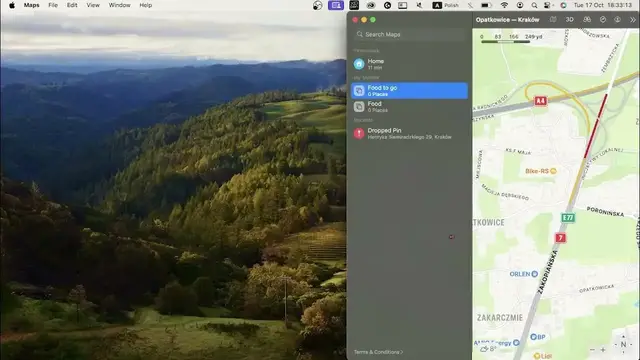Select the Bike-RS map marker
The image size is (640, 360).
[x=541, y=171]
